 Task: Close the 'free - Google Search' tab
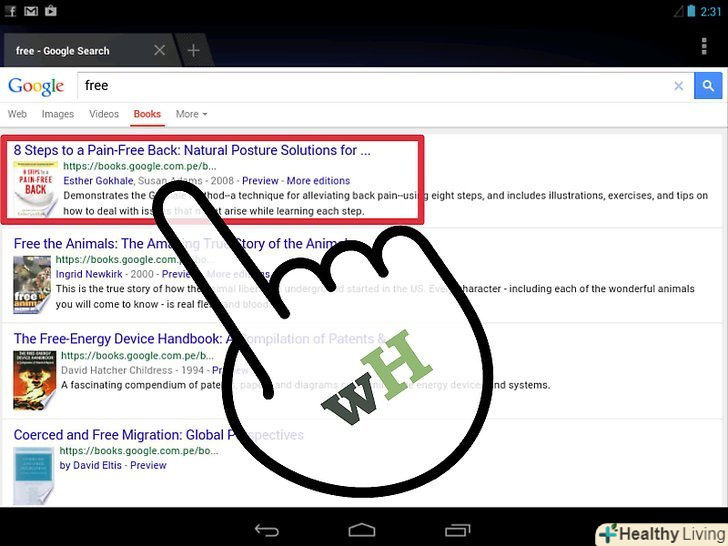pyautogui.click(x=159, y=50)
